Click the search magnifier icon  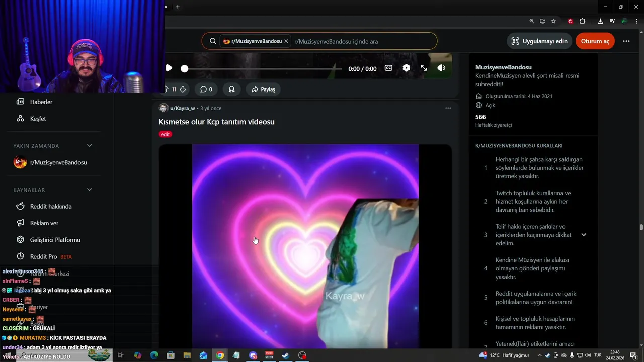(213, 41)
